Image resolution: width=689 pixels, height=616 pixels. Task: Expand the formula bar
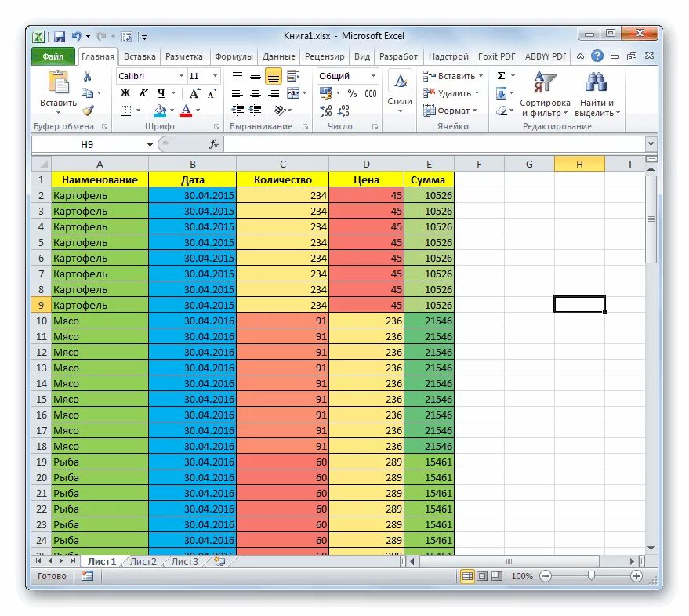coord(651,143)
